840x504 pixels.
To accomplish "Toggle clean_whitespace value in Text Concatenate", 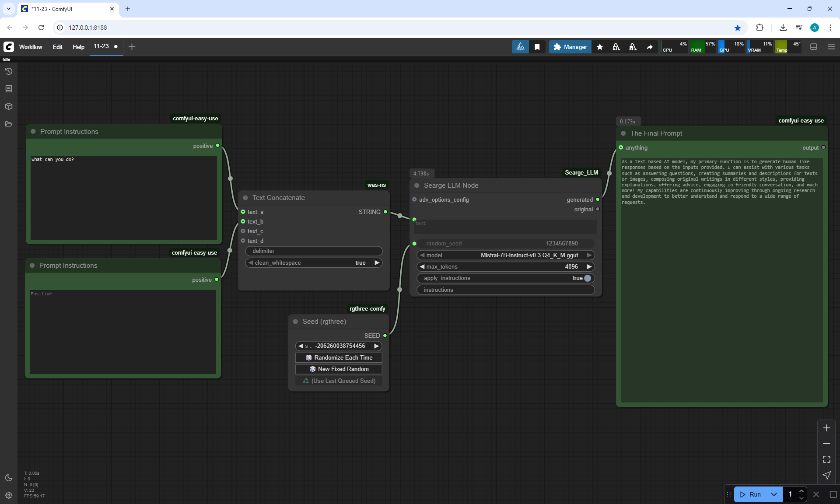I will point(360,263).
